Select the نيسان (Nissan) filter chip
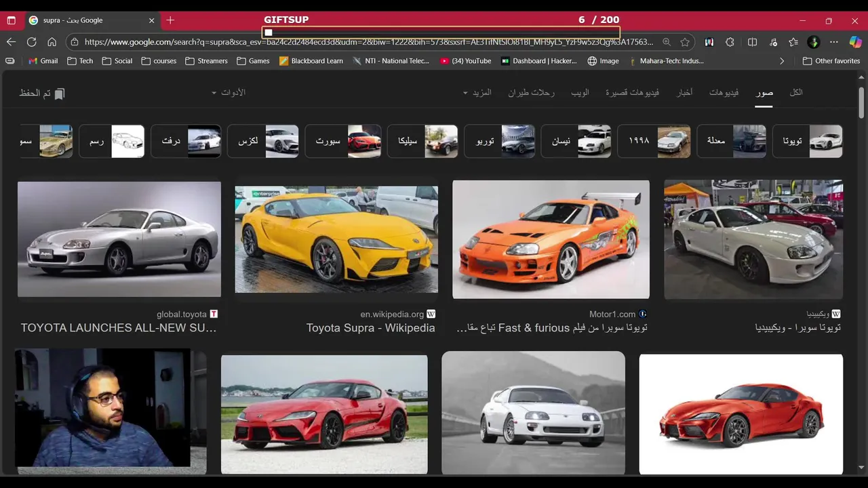Screen dimensions: 868x488 [576, 141]
